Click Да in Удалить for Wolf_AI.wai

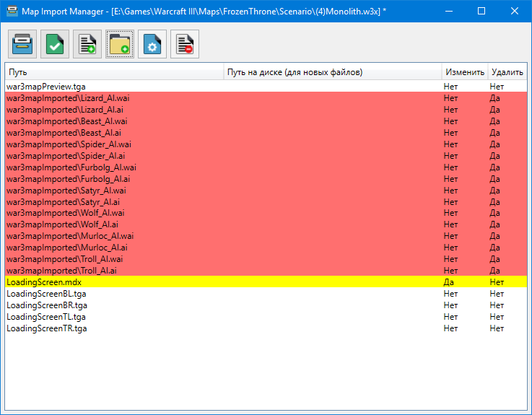click(494, 213)
